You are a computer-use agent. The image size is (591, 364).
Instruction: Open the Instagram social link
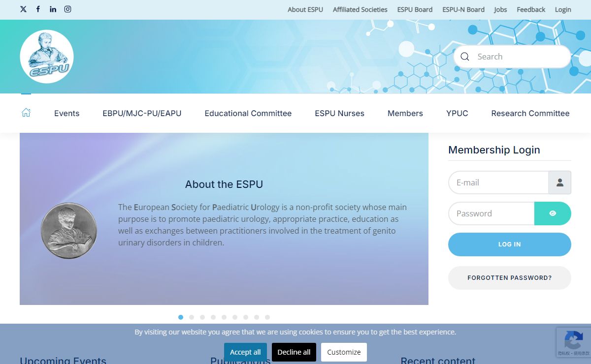coord(67,9)
